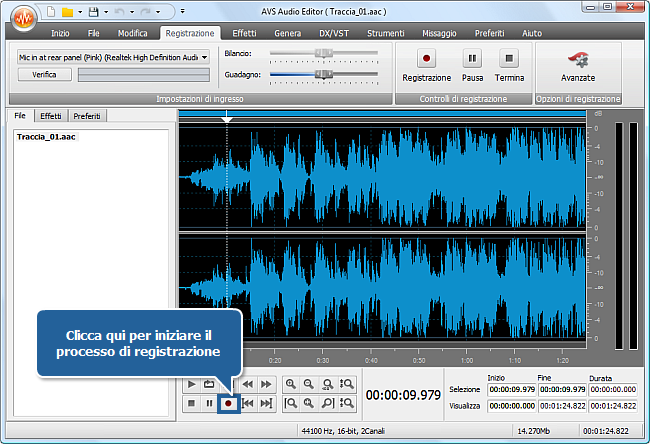650x444 pixels.
Task: Open the Preferiti tab in left panel
Action: click(x=87, y=116)
